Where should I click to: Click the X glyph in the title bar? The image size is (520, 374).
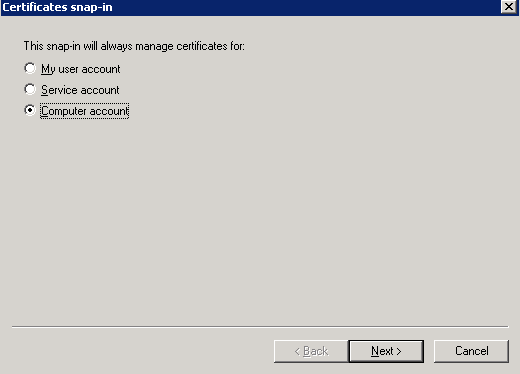[x=509, y=6]
